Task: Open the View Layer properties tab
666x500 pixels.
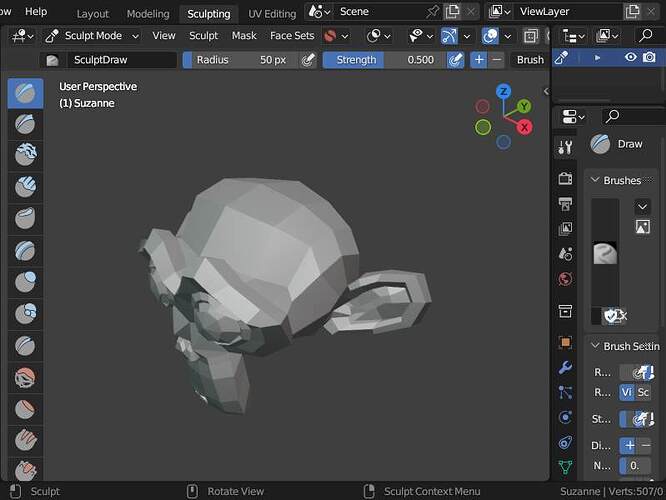Action: (565, 229)
